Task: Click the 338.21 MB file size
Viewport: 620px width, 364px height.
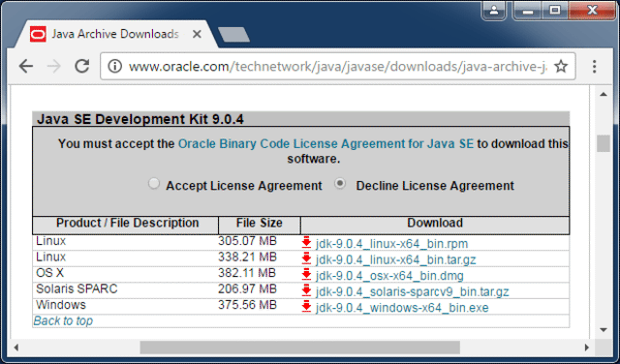Action: pyautogui.click(x=247, y=258)
